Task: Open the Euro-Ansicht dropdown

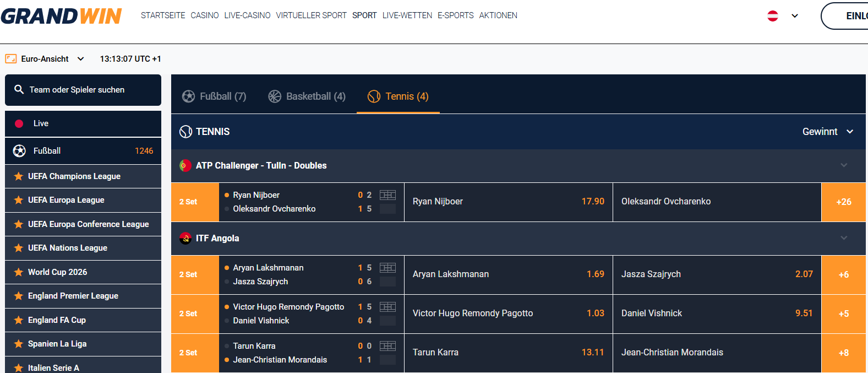Action: click(x=81, y=59)
